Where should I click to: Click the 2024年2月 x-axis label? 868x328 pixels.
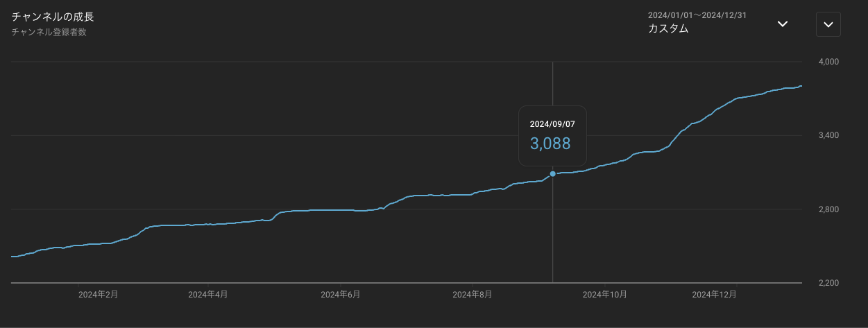[x=98, y=295]
